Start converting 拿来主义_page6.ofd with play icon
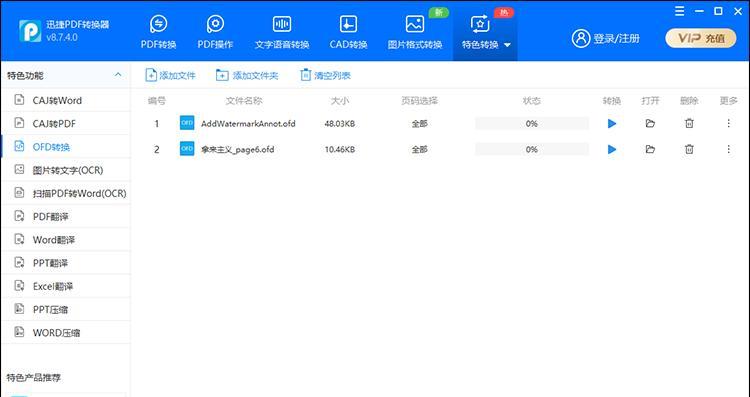The image size is (750, 397). 612,150
